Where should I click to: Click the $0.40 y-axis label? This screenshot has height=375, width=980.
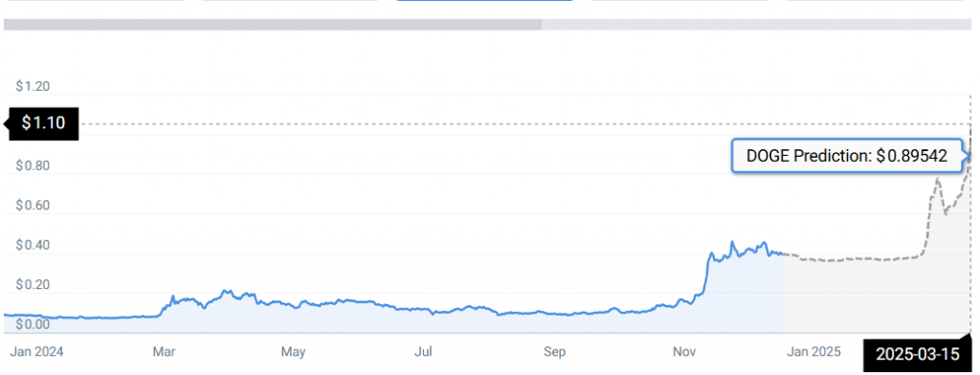[x=33, y=246]
